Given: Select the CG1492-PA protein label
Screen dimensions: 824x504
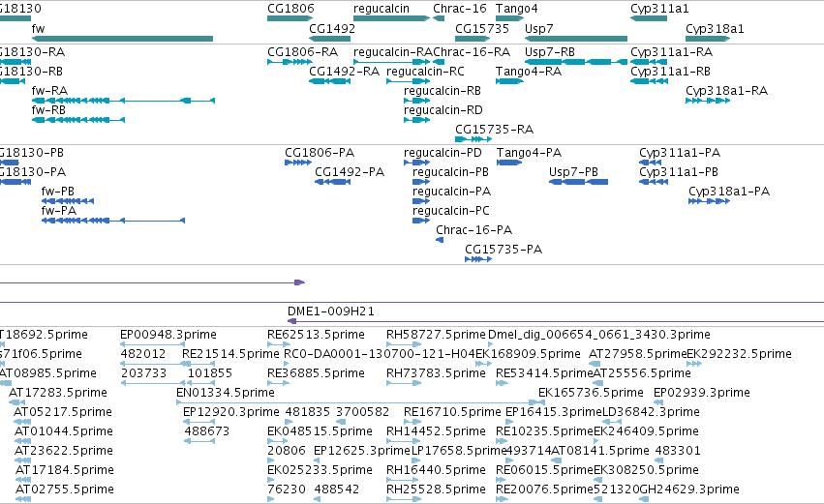Looking at the screenshot, I should point(350,171).
